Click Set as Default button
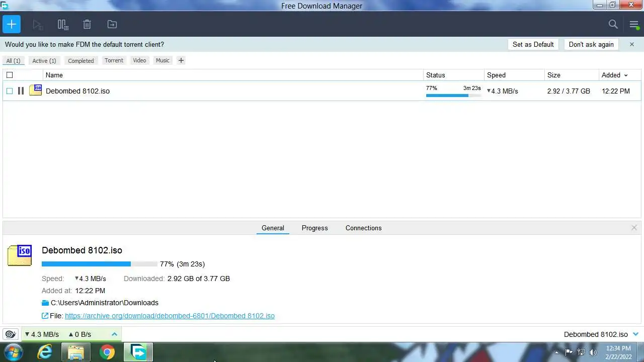The image size is (644, 362). coord(533,44)
